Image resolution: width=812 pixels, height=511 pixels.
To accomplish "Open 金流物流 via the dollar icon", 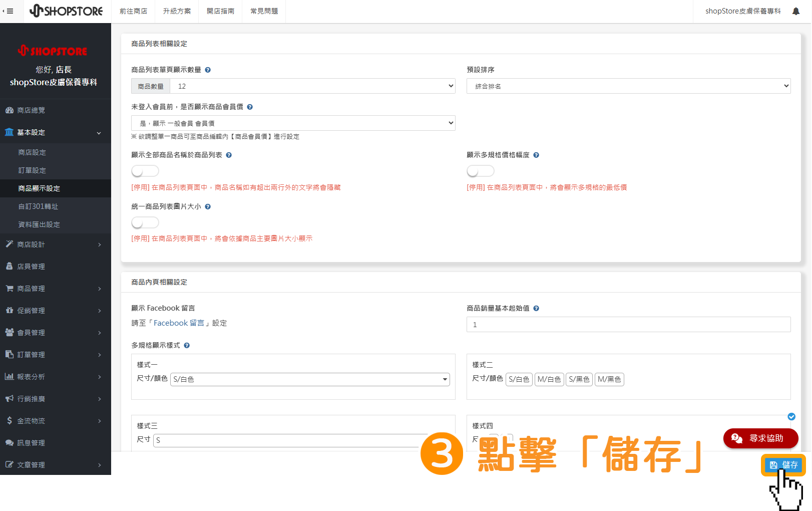I will [x=31, y=420].
